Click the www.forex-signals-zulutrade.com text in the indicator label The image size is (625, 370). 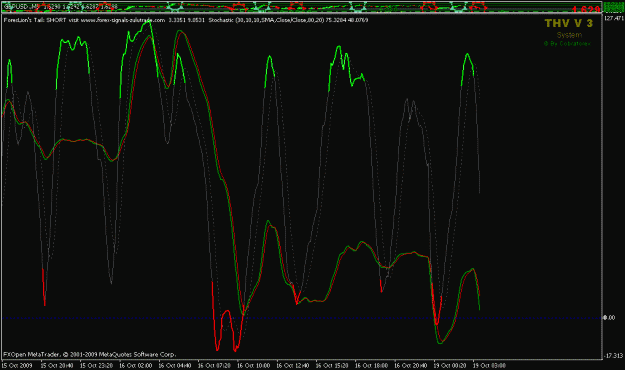click(x=123, y=20)
